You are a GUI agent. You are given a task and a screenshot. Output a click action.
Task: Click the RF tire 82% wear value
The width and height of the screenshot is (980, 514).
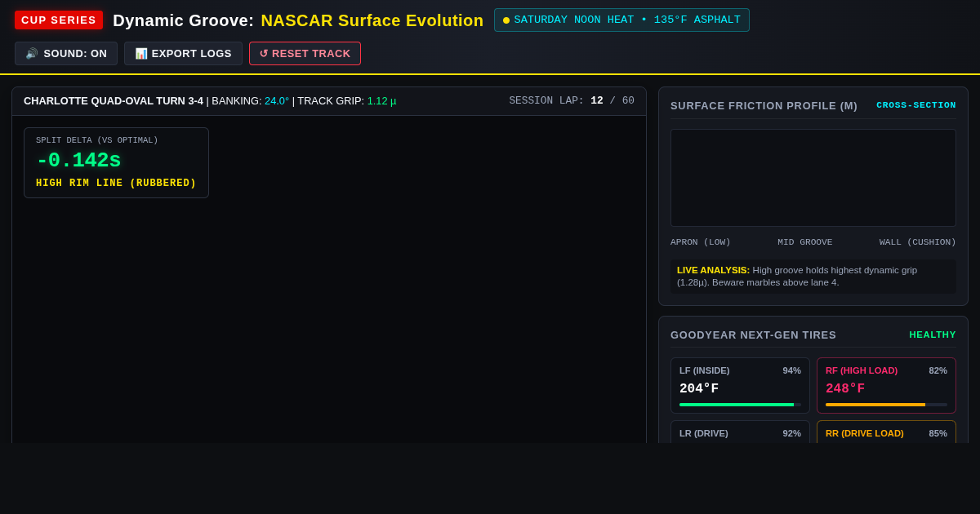pyautogui.click(x=938, y=370)
